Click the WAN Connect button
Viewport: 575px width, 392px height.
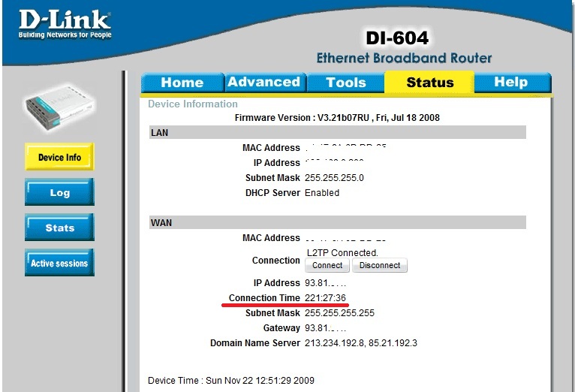point(327,265)
